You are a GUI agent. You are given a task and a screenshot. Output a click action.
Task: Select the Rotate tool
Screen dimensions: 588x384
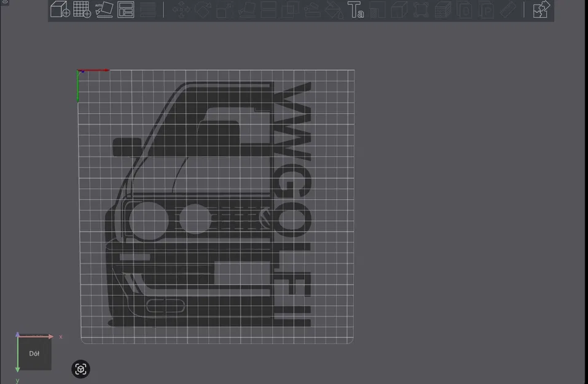point(203,10)
